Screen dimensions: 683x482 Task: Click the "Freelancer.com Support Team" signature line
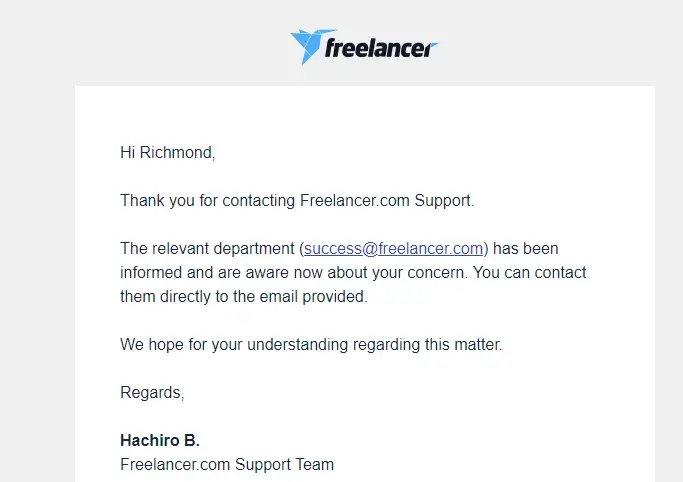[x=227, y=464]
